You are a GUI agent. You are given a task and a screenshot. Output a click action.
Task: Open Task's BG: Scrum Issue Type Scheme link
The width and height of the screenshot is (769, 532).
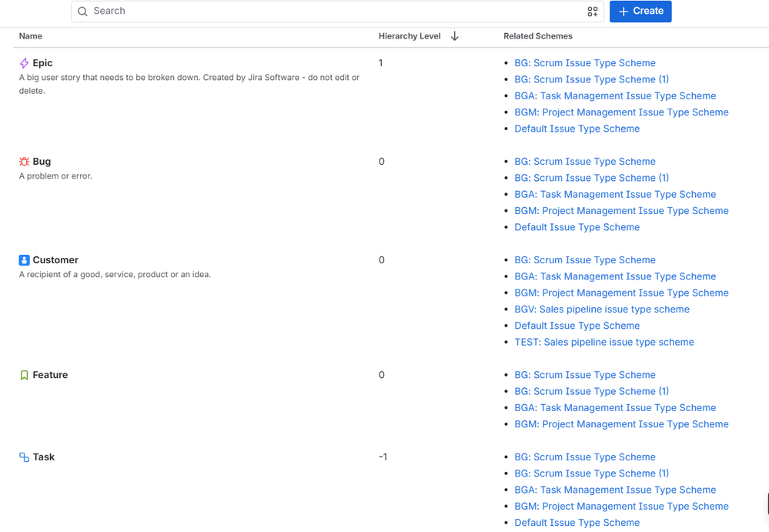584,457
